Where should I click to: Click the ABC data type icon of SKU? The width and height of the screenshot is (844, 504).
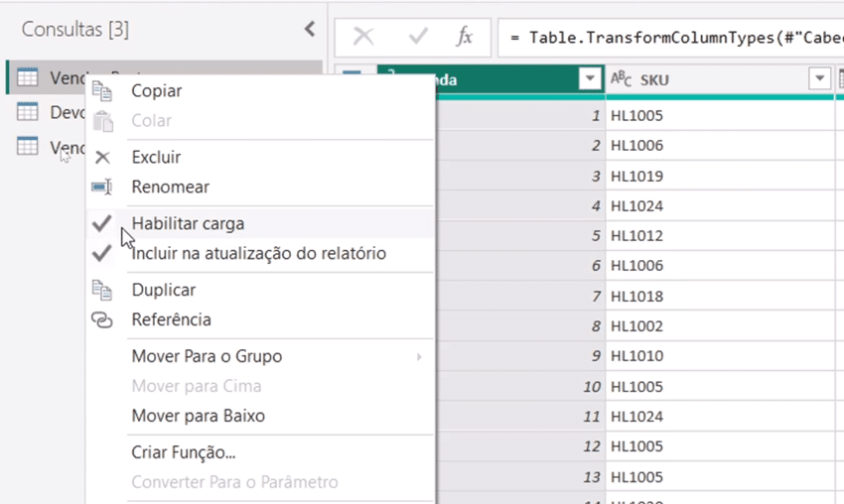click(x=621, y=79)
